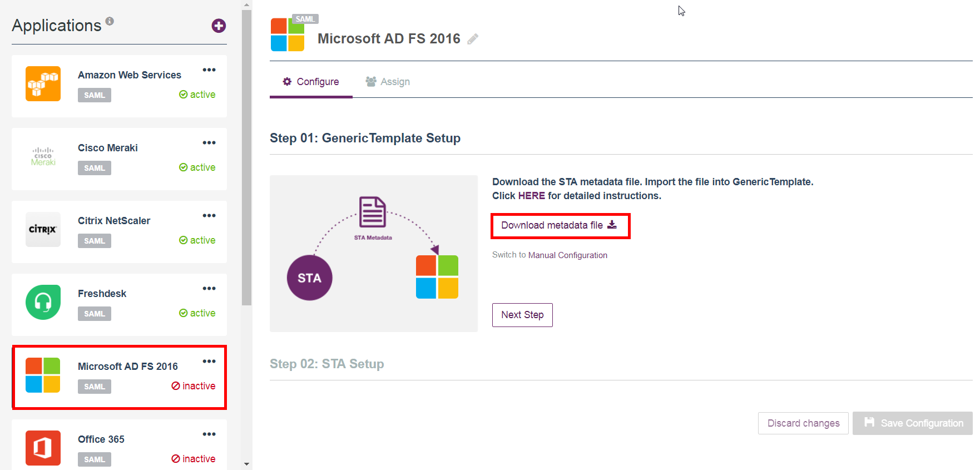Viewport: 980px width, 470px height.
Task: Click the Office 365 logo icon
Action: (x=43, y=448)
